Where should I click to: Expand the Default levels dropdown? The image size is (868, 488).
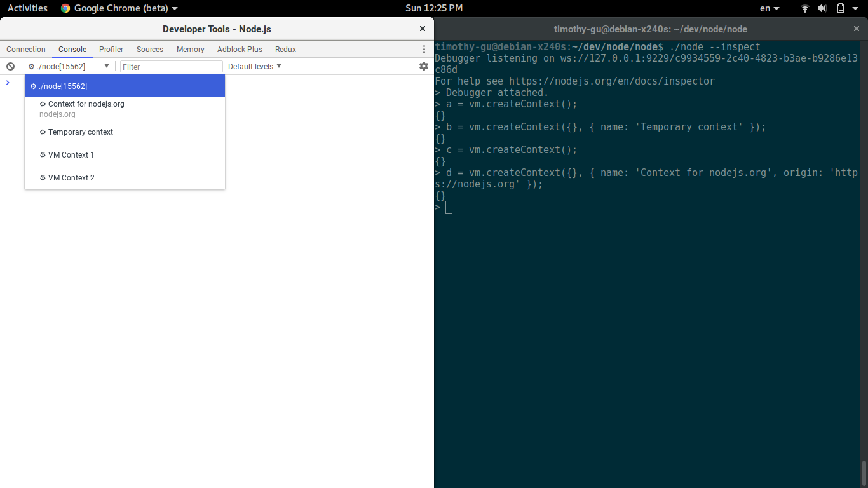coord(255,66)
